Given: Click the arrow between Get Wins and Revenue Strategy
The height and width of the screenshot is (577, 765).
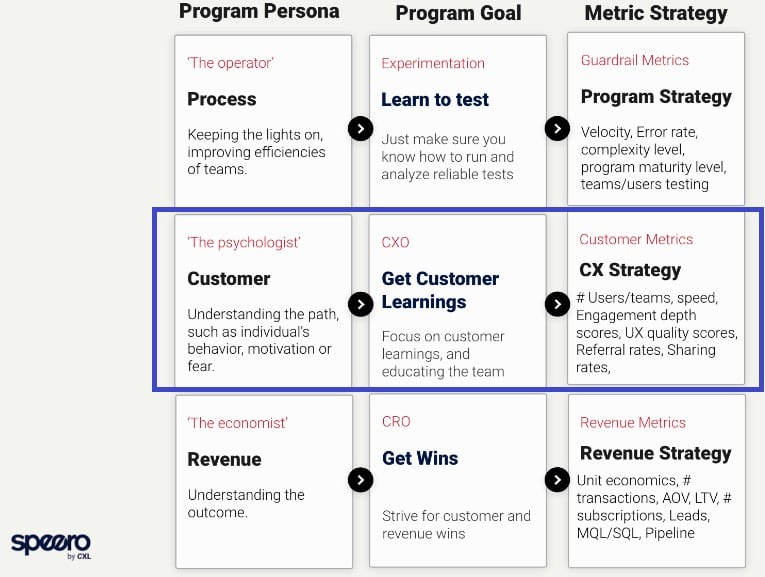Looking at the screenshot, I should click(x=557, y=480).
